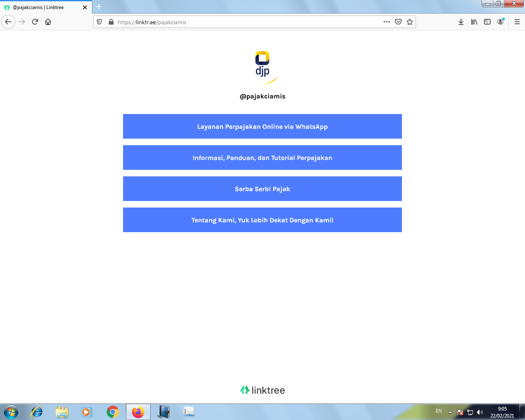Click the address bar URL field
The image size is (525, 420).
click(x=246, y=22)
